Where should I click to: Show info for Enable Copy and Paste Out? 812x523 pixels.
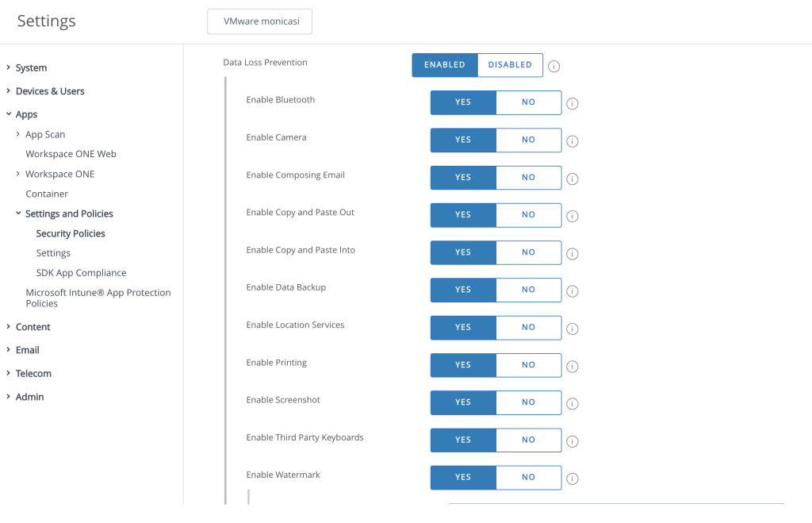tap(572, 217)
